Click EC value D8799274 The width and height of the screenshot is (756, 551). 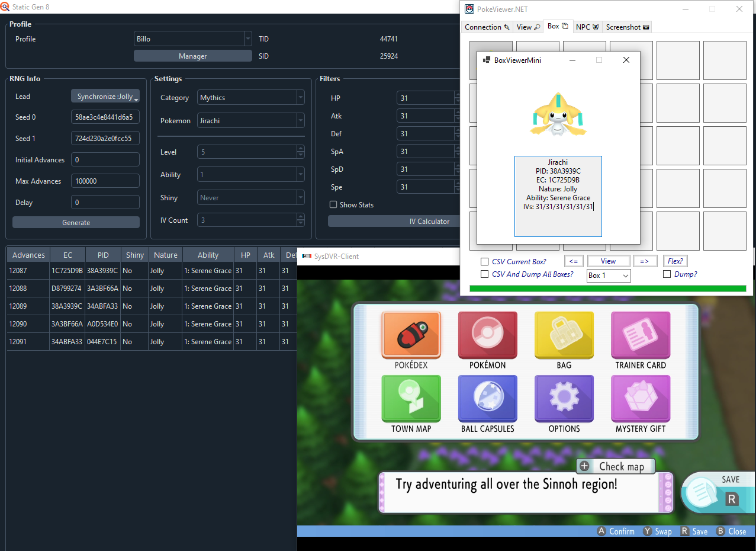67,289
